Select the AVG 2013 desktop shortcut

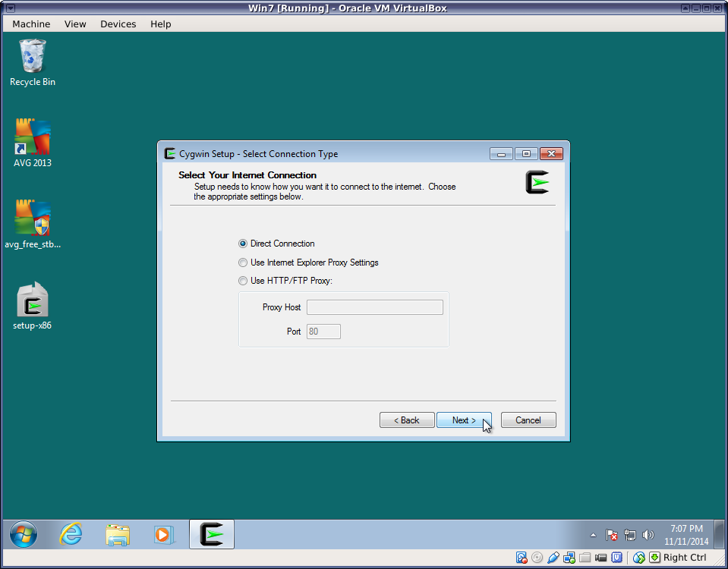coord(33,143)
